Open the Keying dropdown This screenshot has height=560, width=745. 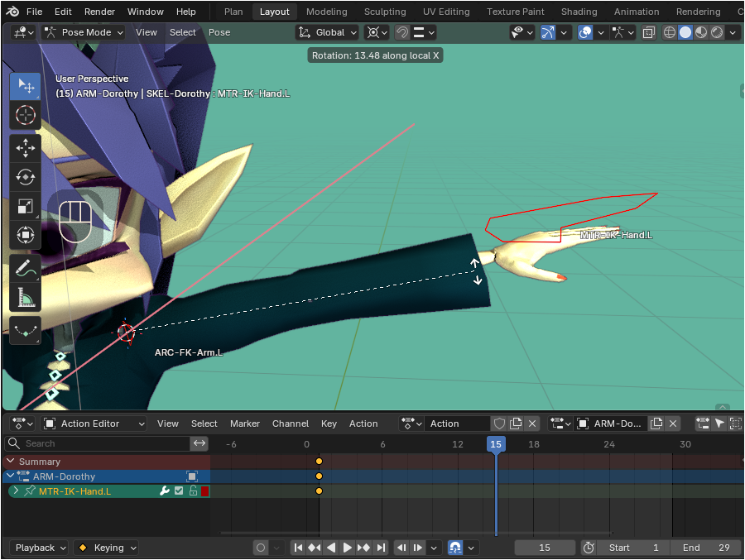tap(106, 548)
